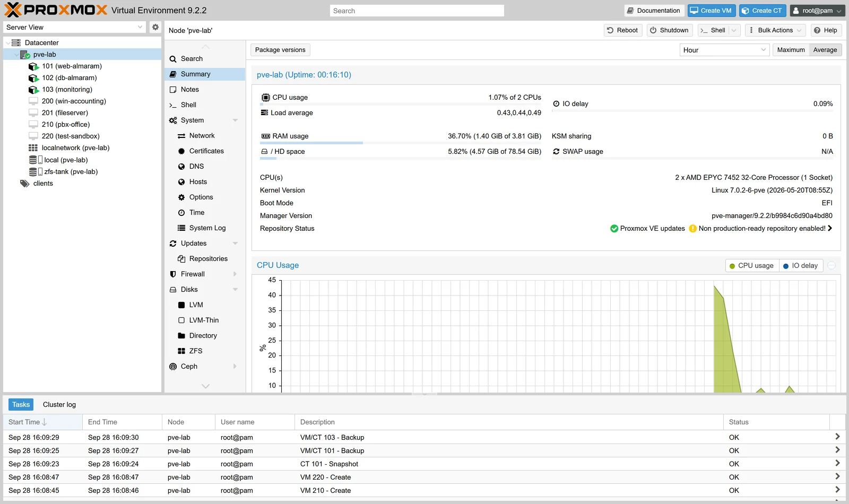Collapse the Updates menu section
The image size is (849, 504).
(235, 244)
